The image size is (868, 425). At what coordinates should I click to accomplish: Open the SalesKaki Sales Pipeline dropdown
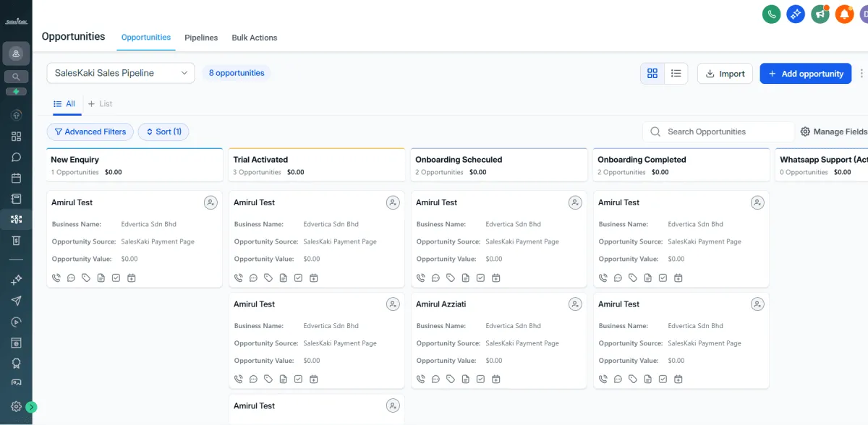pos(121,73)
